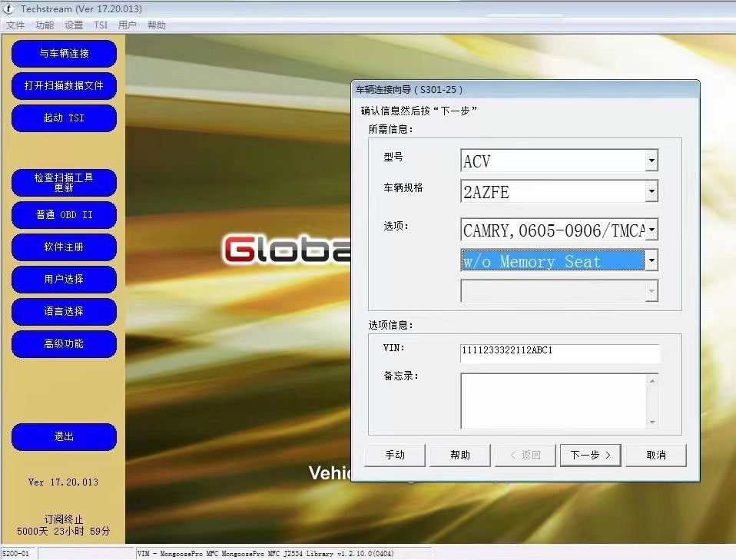Click the 起动 TSI button
The width and height of the screenshot is (736, 560).
click(x=64, y=118)
